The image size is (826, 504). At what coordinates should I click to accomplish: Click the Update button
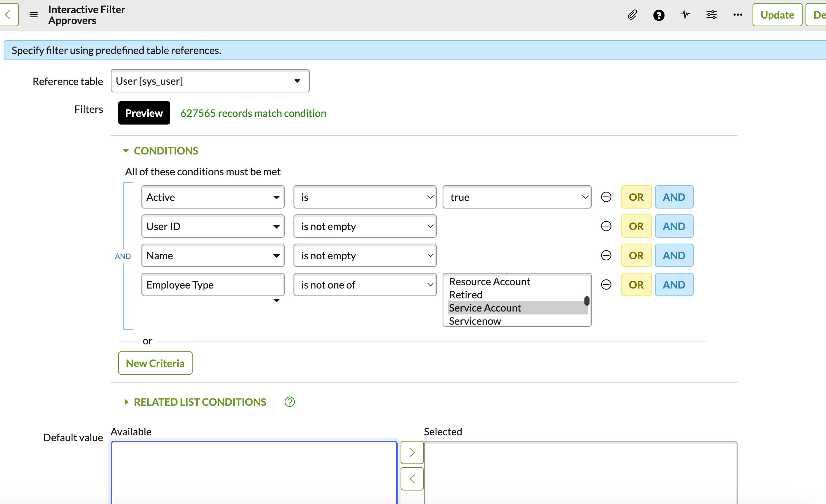777,15
